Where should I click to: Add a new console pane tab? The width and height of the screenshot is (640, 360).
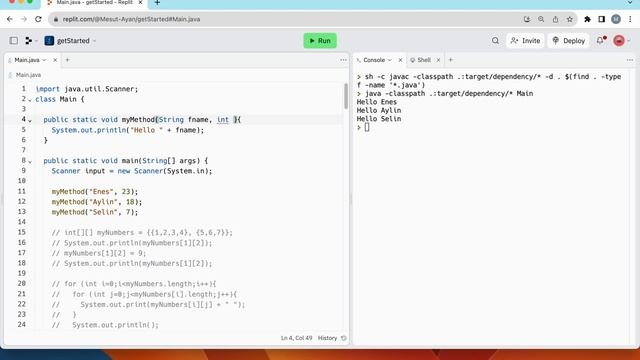(451, 60)
